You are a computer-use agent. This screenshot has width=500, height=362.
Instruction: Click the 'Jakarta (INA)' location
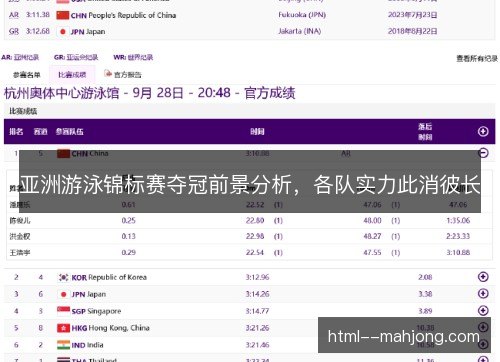(300, 31)
